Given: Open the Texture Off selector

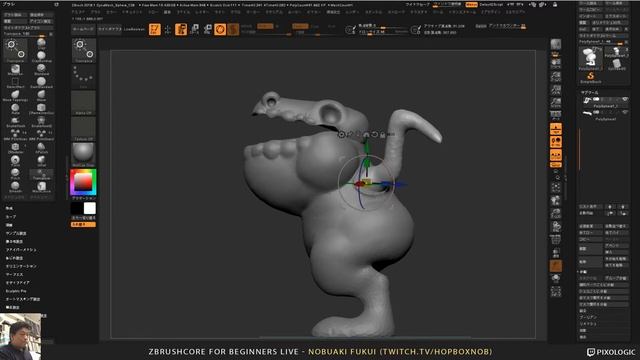Looking at the screenshot, I should [x=84, y=129].
